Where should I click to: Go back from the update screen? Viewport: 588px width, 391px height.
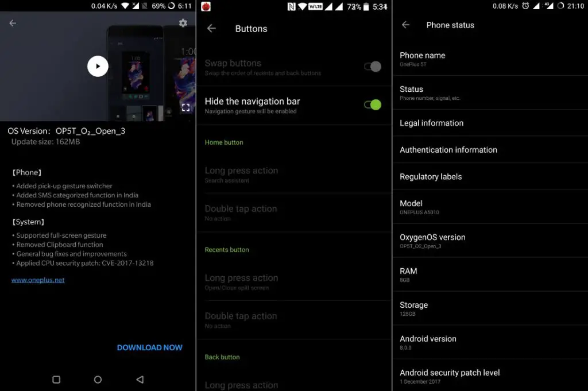click(x=13, y=23)
